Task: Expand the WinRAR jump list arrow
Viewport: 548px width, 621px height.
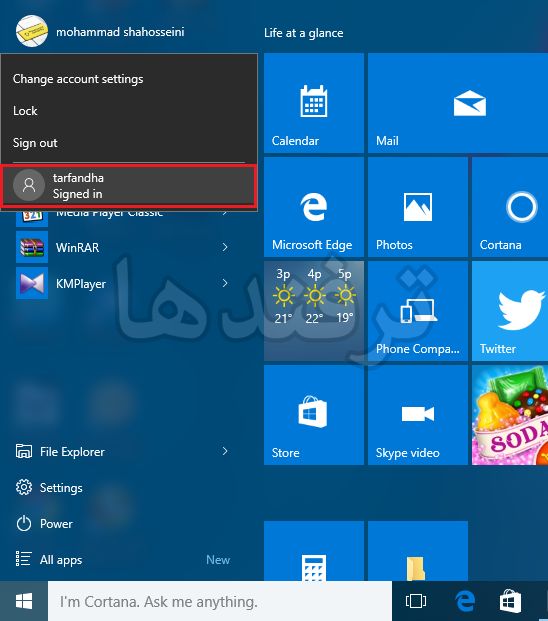Action: coord(225,247)
